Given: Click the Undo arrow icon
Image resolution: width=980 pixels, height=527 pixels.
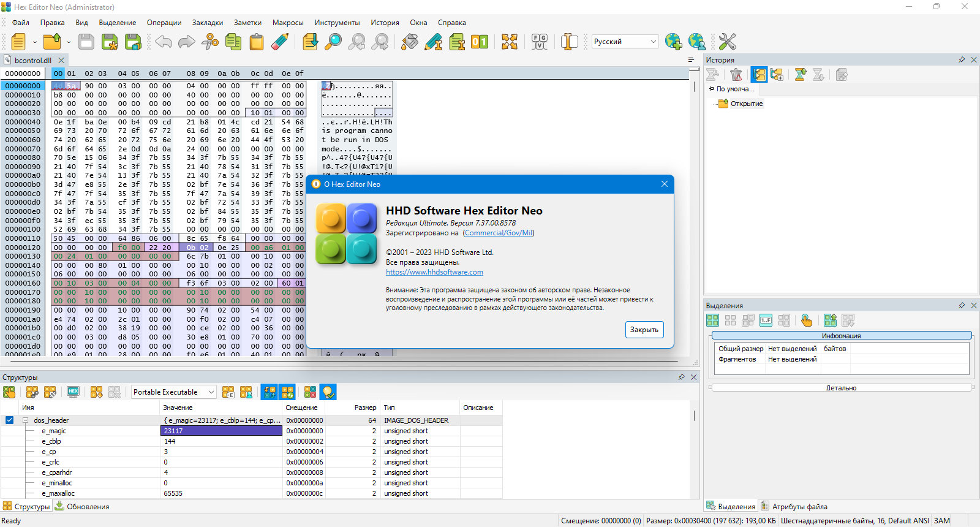Looking at the screenshot, I should 164,42.
